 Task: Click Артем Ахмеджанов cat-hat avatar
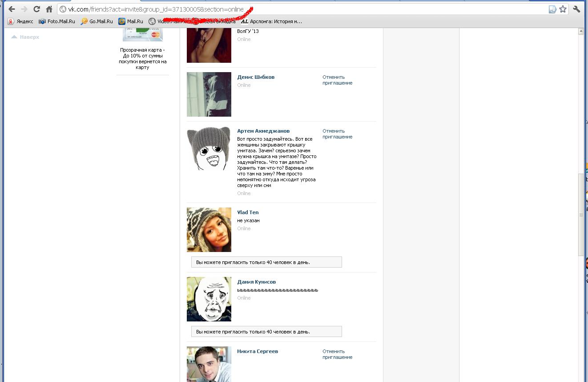pyautogui.click(x=209, y=148)
